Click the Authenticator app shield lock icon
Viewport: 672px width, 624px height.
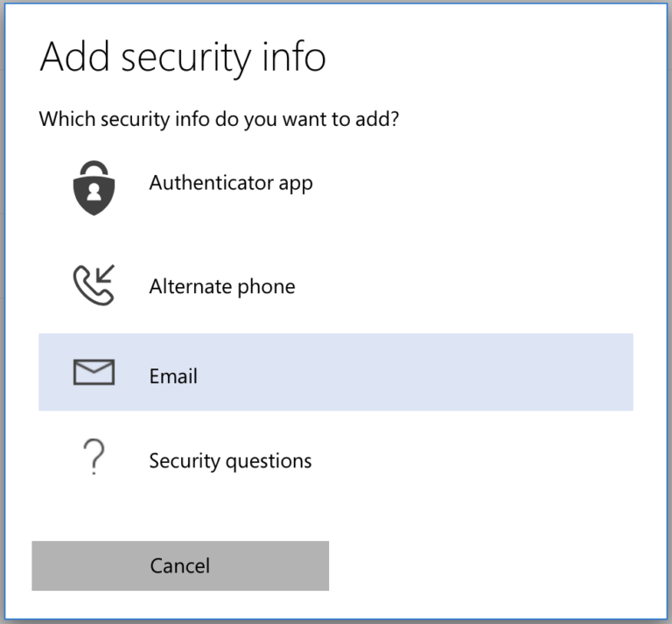click(x=93, y=186)
